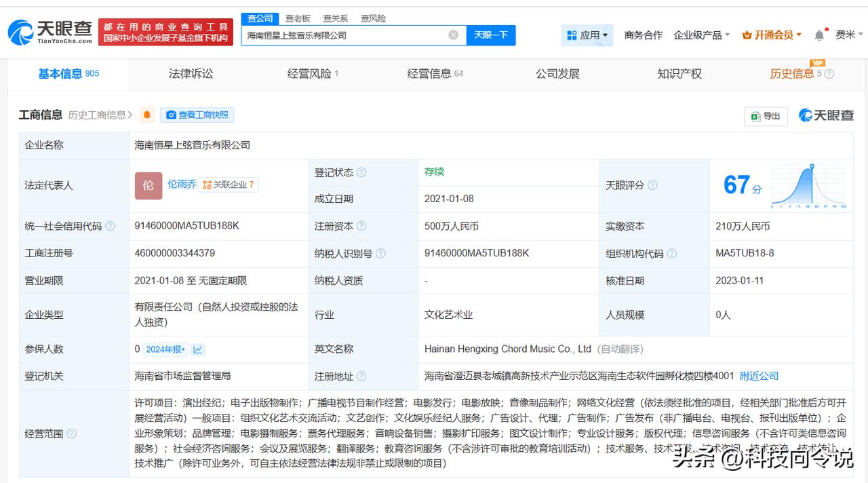Click the TianYanCha logo

pos(50,31)
